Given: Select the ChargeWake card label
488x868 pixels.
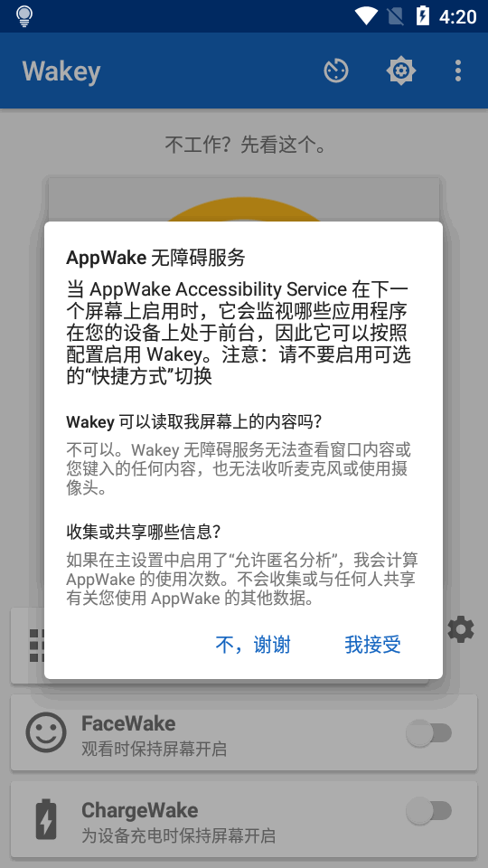Looking at the screenshot, I should [x=139, y=810].
